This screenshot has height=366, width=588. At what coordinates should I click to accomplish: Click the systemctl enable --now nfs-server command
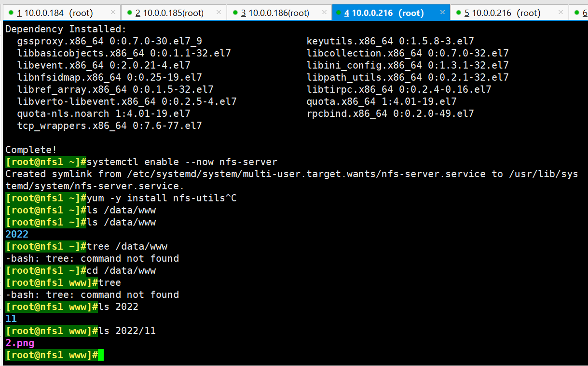182,162
